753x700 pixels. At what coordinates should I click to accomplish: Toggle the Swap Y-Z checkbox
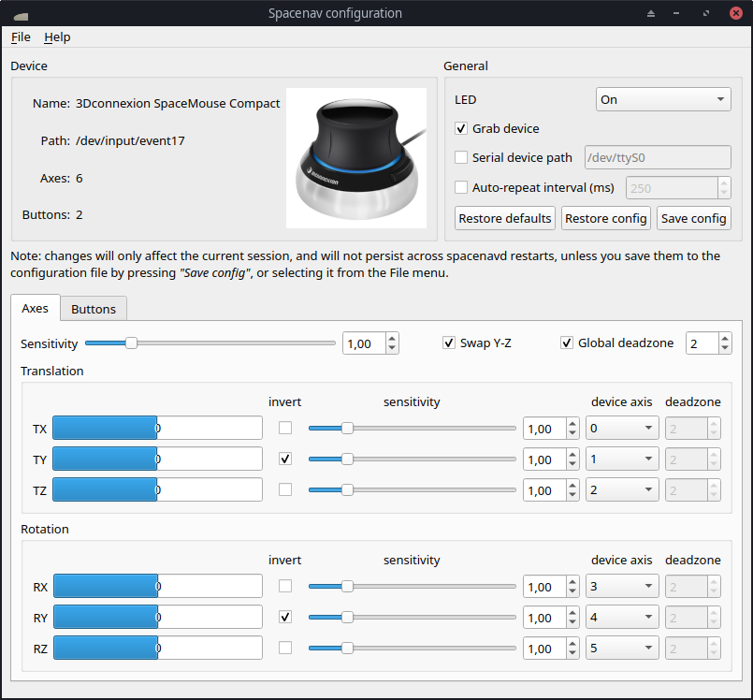(x=449, y=343)
